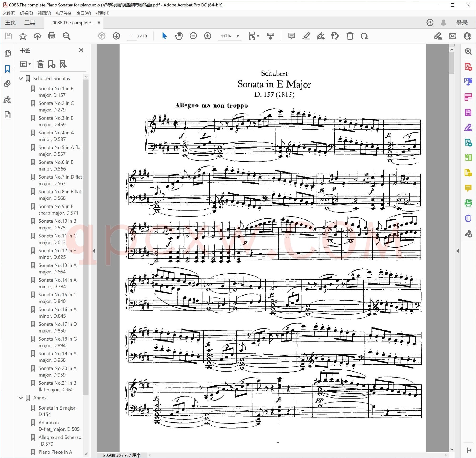The width and height of the screenshot is (476, 458).
Task: Open bookmark Sonata No.14 in A minor, D.784
Action: pos(57,283)
